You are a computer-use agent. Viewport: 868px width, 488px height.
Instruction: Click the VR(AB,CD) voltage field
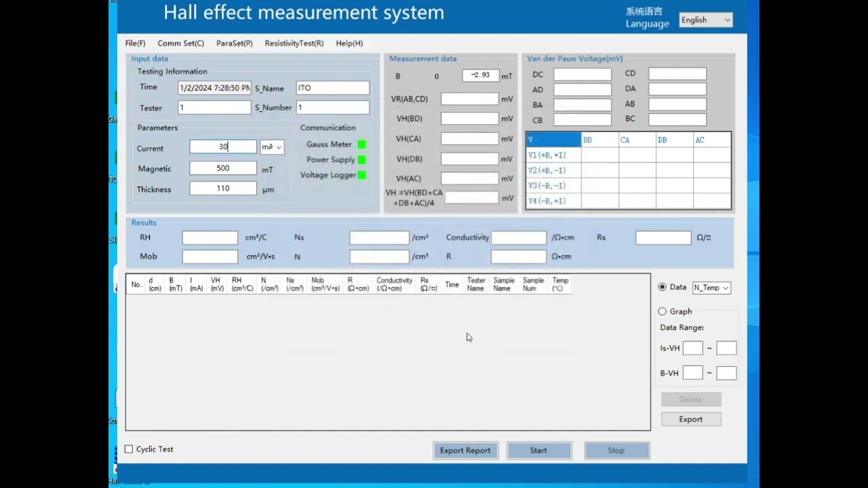click(x=470, y=99)
